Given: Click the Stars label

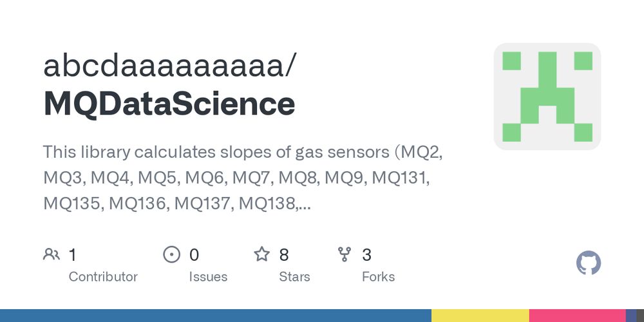Looking at the screenshot, I should point(294,277).
